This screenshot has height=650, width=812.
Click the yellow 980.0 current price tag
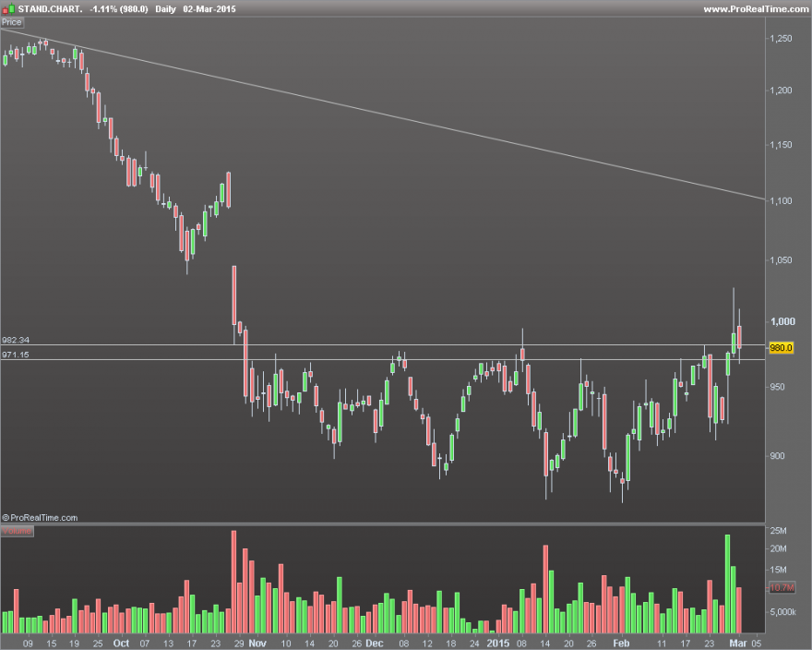[x=781, y=348]
